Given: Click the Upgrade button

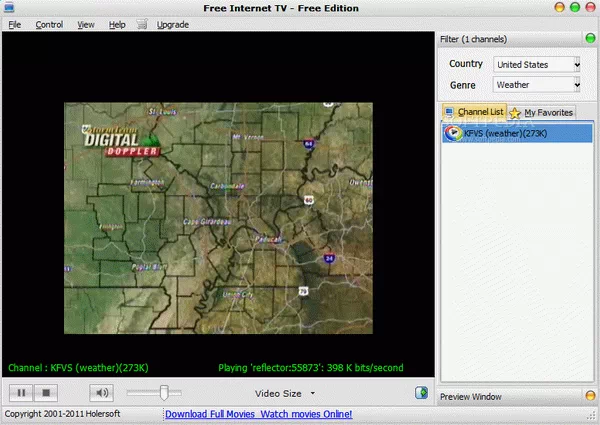Looking at the screenshot, I should click(172, 24).
